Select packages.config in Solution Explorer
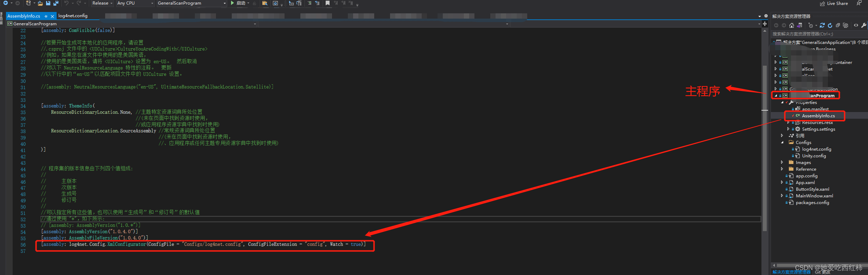The height and width of the screenshot is (275, 868). tap(812, 203)
